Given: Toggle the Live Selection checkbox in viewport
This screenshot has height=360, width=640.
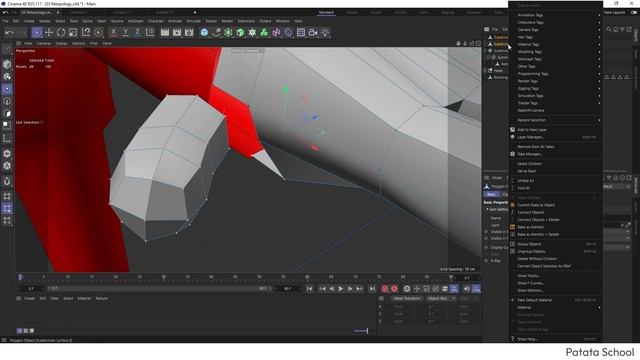Looking at the screenshot, I should point(42,122).
